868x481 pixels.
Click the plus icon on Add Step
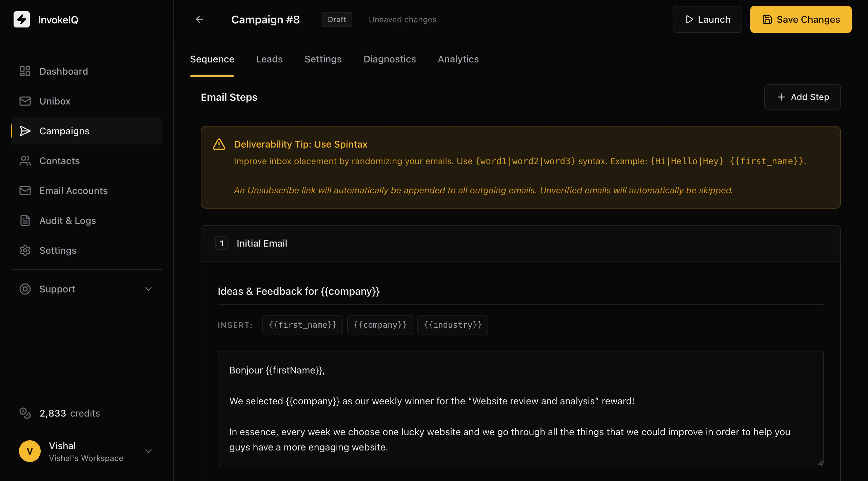point(781,97)
